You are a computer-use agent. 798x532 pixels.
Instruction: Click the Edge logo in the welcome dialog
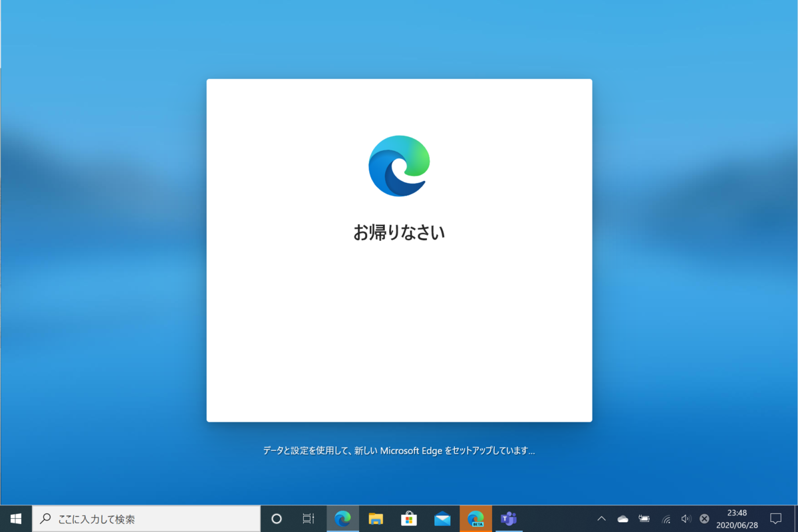[399, 166]
